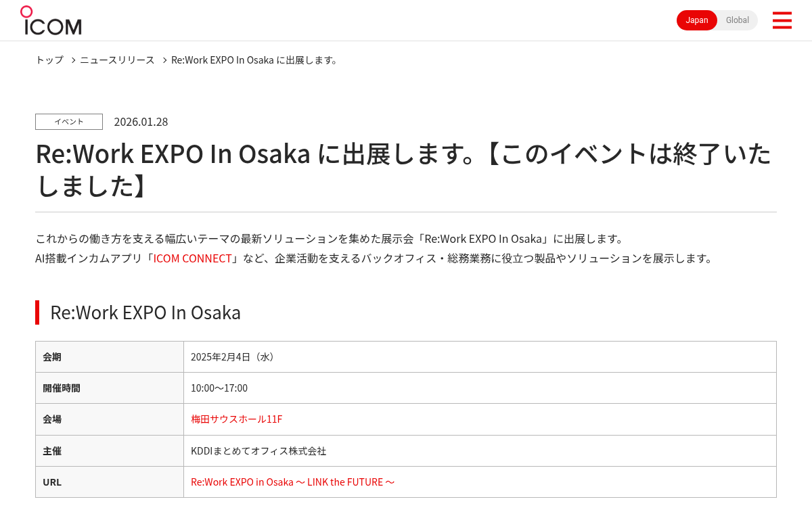Select the 主催 table header cell
The height and width of the screenshot is (512, 812).
click(x=110, y=451)
